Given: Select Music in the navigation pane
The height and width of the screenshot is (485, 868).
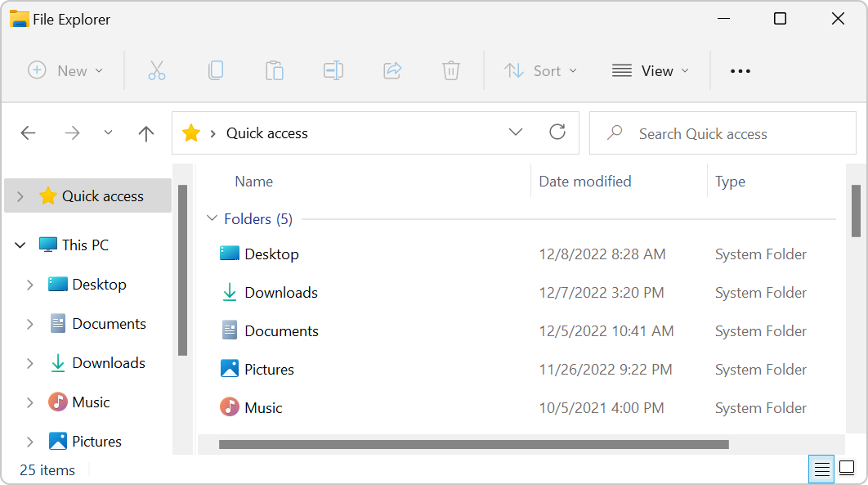Looking at the screenshot, I should click(91, 402).
